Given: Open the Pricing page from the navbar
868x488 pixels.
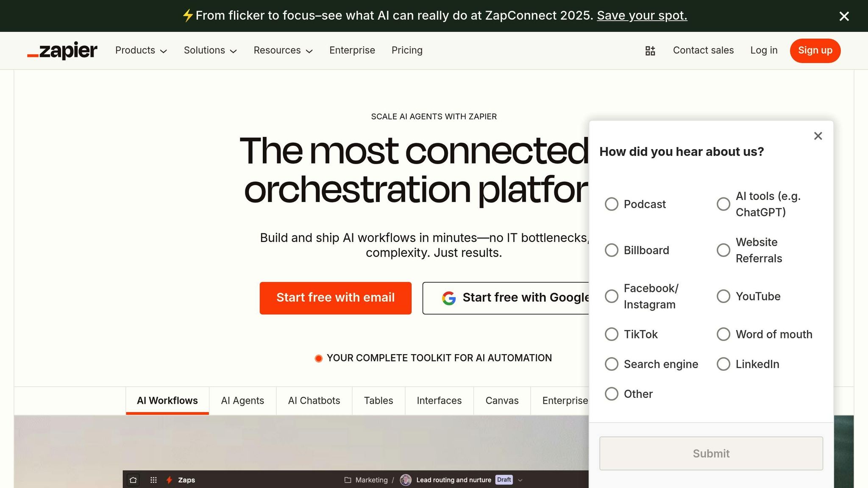Looking at the screenshot, I should [407, 50].
